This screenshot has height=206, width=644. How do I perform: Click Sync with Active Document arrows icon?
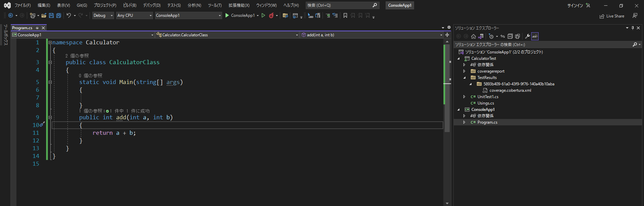503,36
